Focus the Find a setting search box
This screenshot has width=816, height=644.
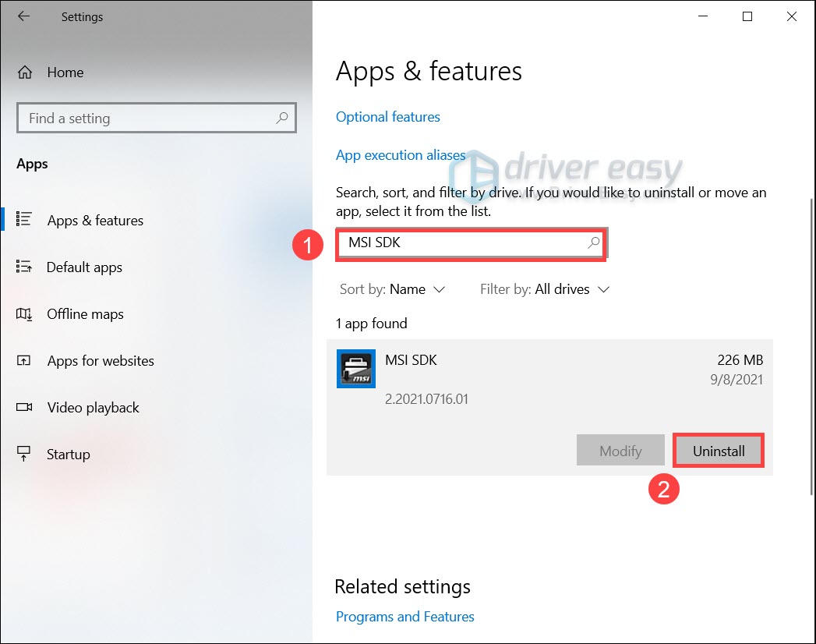coord(157,119)
